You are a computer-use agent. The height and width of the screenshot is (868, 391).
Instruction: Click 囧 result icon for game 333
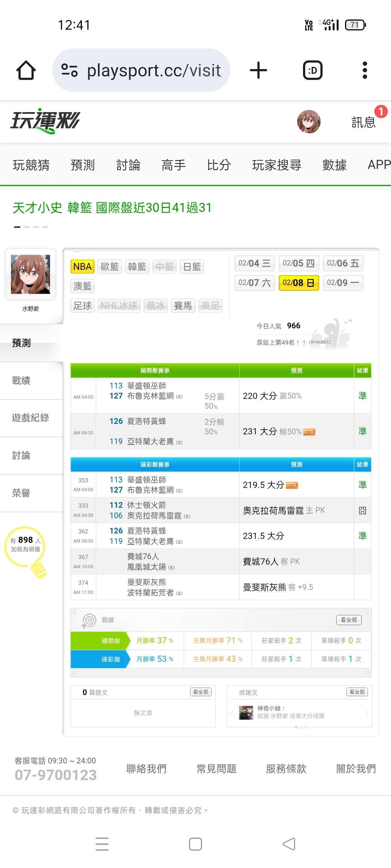click(x=362, y=510)
